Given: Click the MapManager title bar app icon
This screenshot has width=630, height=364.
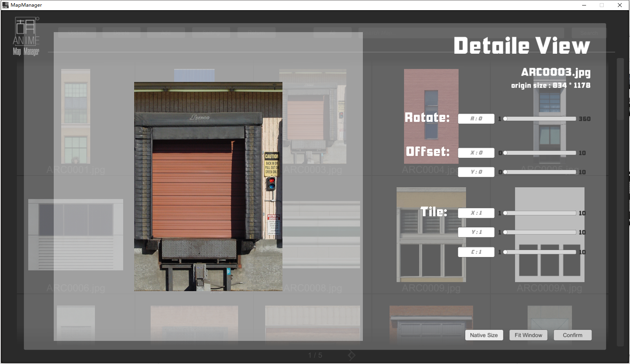Looking at the screenshot, I should pyautogui.click(x=5, y=5).
